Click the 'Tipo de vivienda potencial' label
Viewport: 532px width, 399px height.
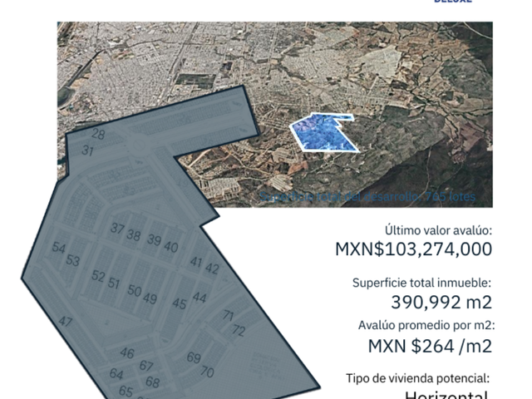coord(418,378)
